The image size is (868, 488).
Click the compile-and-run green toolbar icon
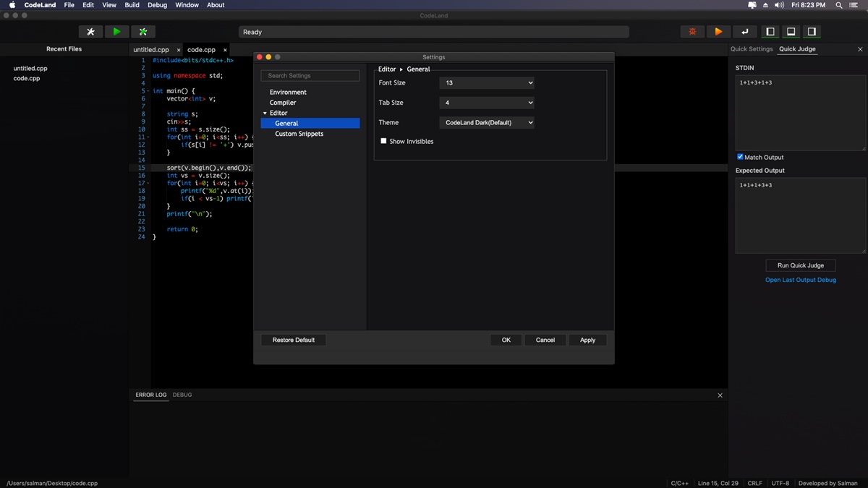pyautogui.click(x=143, y=32)
